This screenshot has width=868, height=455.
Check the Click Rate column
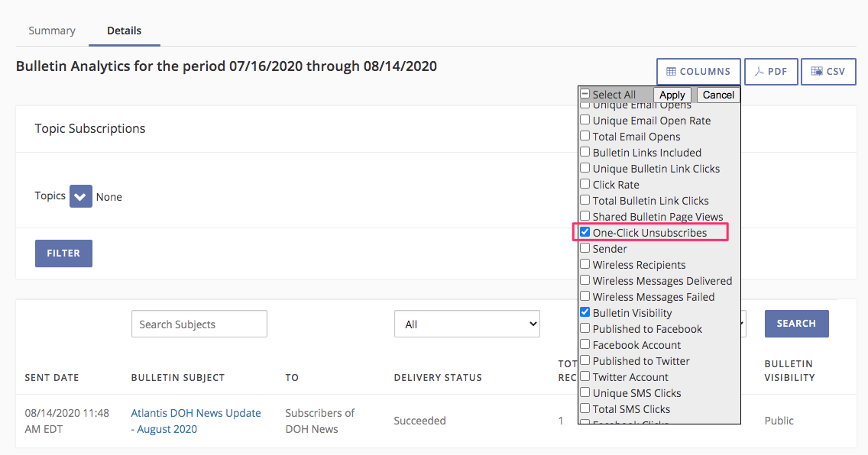tap(585, 184)
